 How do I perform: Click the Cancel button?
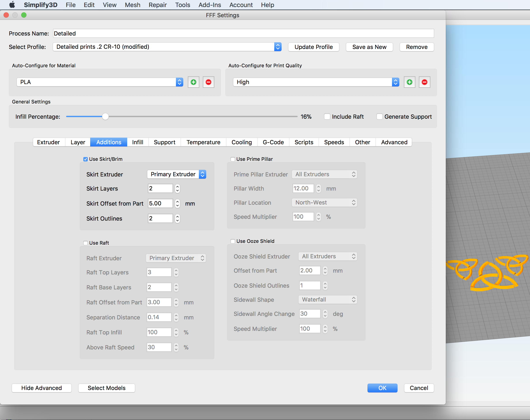419,388
